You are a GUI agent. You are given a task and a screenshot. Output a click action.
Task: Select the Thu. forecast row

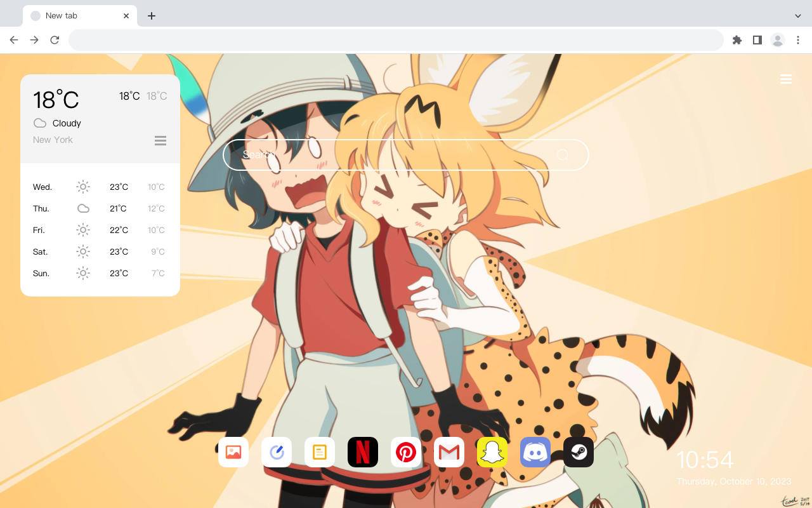pos(100,208)
